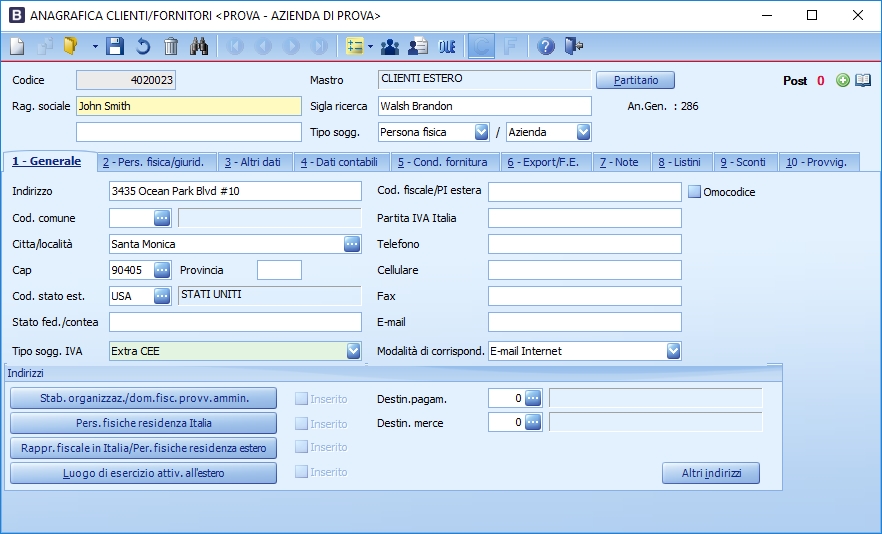Switch to the 3 - Altri dati tab
Viewport: 882px width, 534px height.
tap(253, 162)
